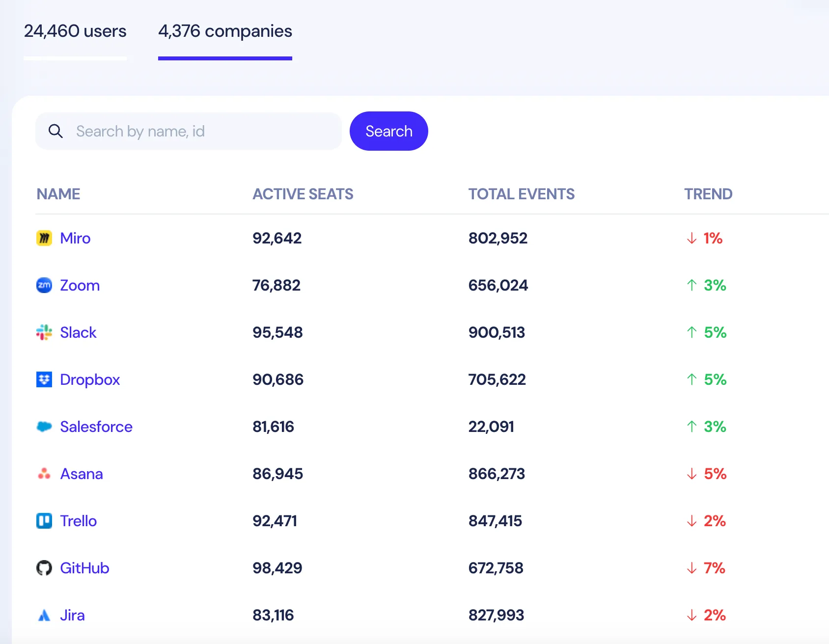Sort by TOTAL EVENTS column header
This screenshot has width=829, height=644.
pyautogui.click(x=522, y=194)
